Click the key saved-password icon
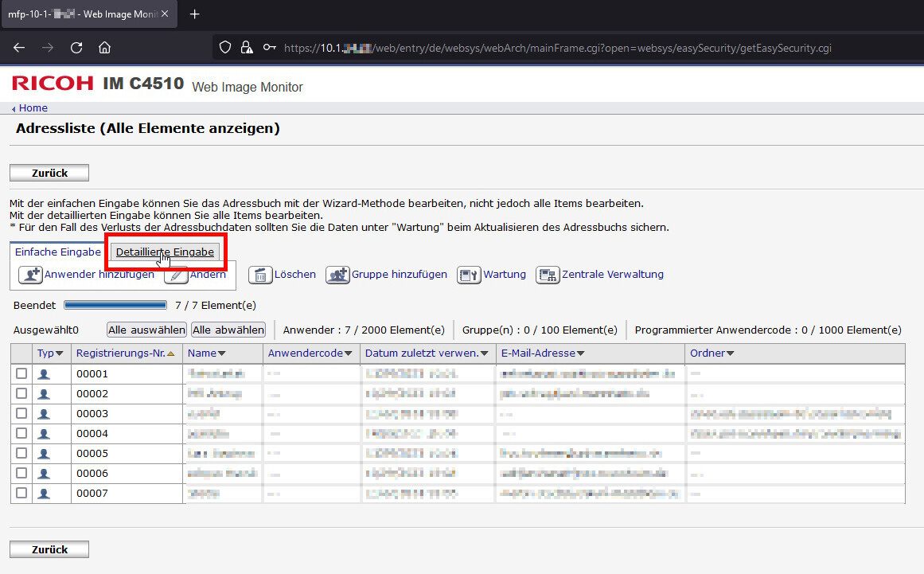This screenshot has width=924, height=574. (x=269, y=48)
